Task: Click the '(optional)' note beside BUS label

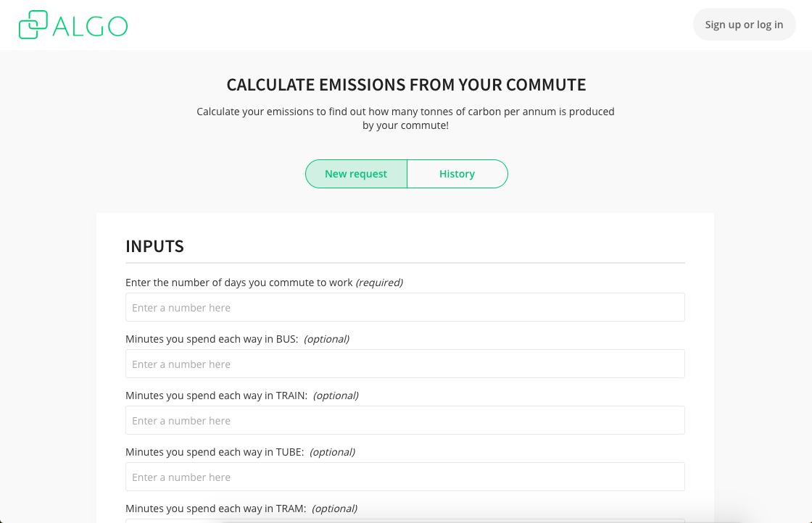Action: [x=326, y=339]
